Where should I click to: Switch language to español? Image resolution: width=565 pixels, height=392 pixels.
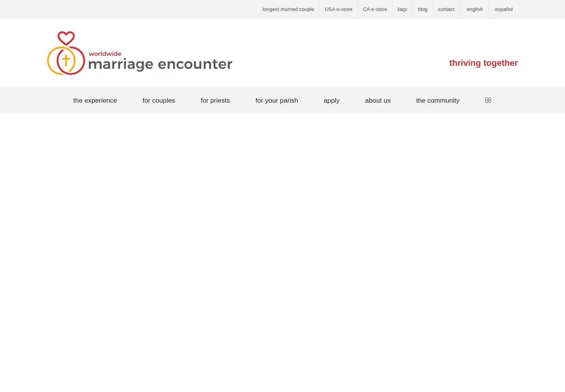504,9
